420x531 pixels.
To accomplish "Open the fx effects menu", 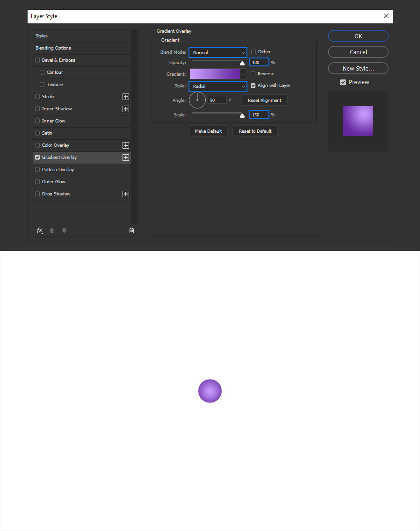I will pyautogui.click(x=40, y=230).
